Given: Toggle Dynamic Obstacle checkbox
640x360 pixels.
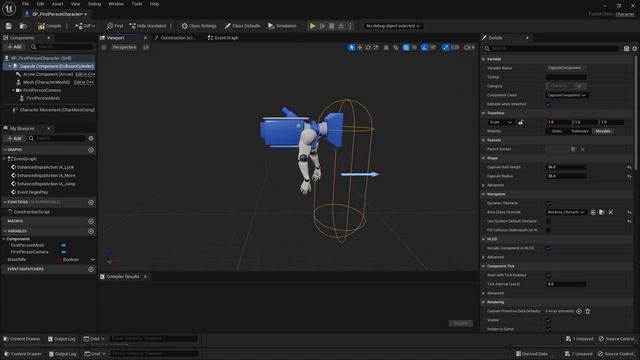Looking at the screenshot, I should point(548,203).
